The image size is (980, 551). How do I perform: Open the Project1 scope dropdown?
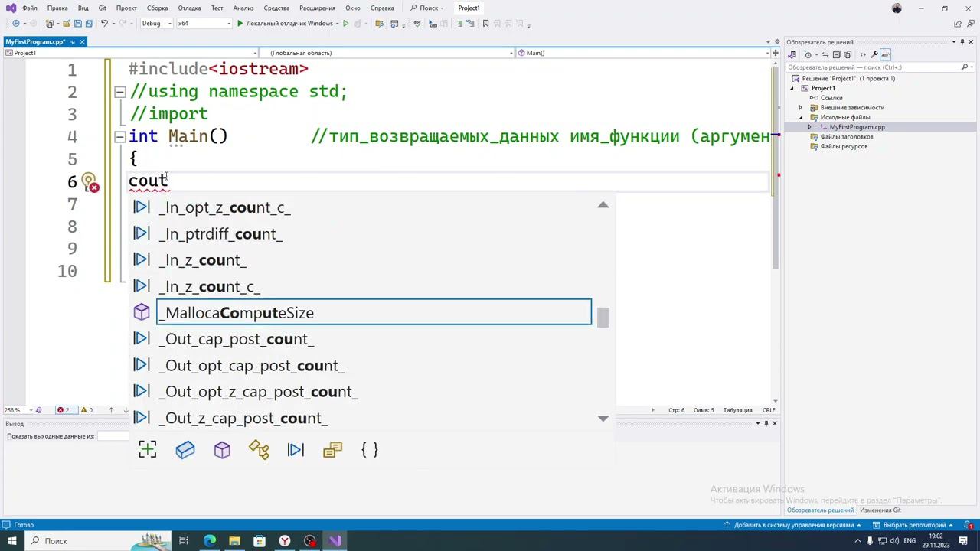click(x=131, y=53)
